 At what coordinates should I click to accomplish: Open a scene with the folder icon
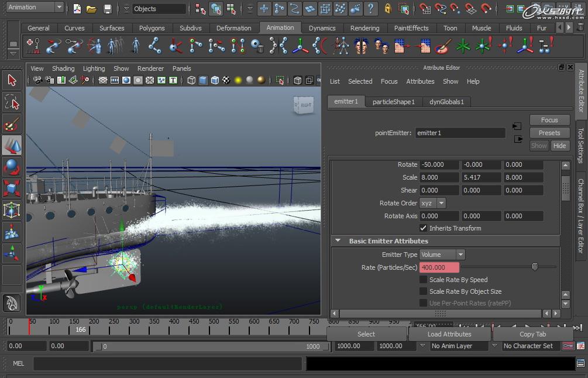click(x=91, y=9)
